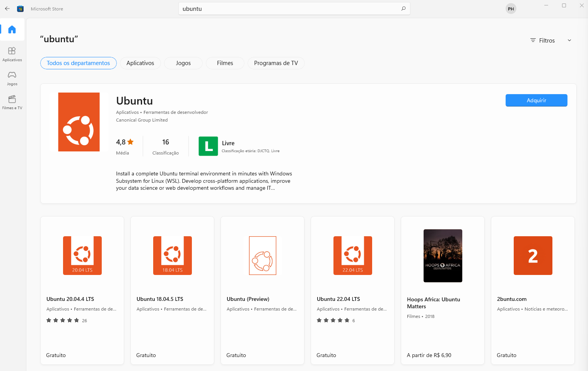Go to the Home sidebar icon
Screen dimensions: 588x371
click(12, 29)
